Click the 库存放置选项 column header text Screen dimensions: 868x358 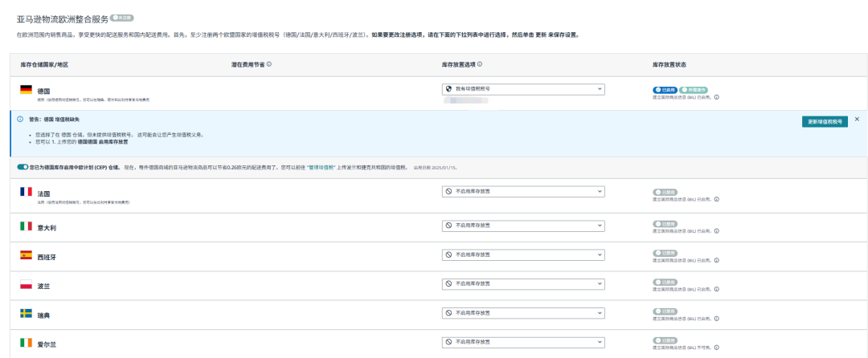pyautogui.click(x=458, y=65)
